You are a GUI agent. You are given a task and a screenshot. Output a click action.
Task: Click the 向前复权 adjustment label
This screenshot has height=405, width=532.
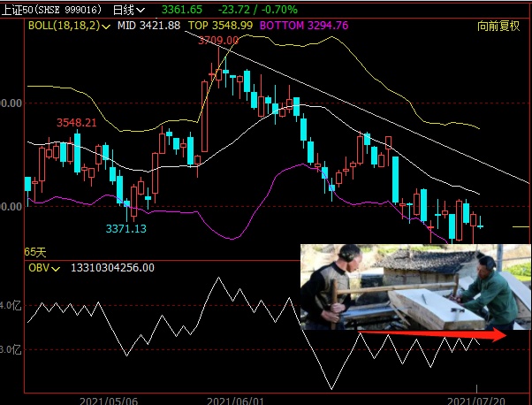point(498,26)
